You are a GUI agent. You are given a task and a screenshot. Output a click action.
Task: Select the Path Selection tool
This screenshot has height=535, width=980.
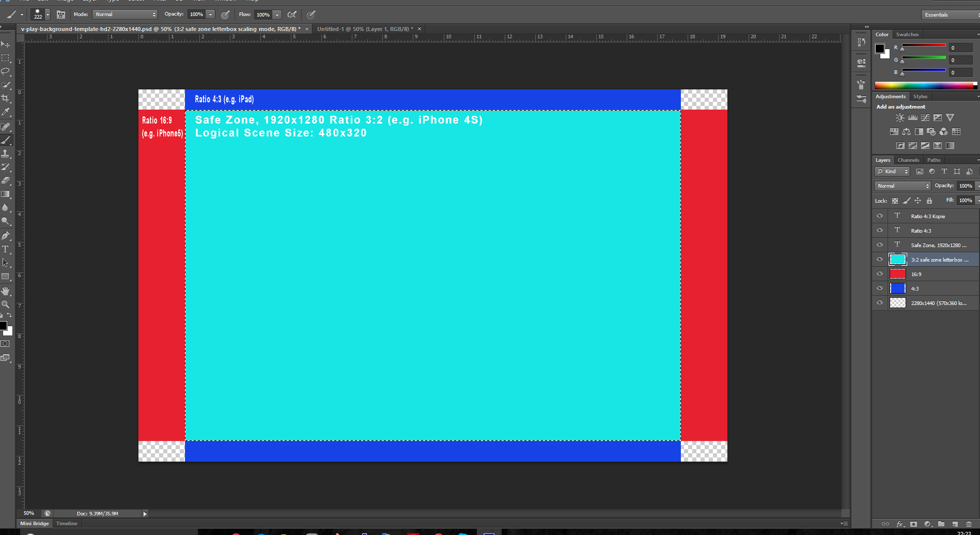[6, 263]
